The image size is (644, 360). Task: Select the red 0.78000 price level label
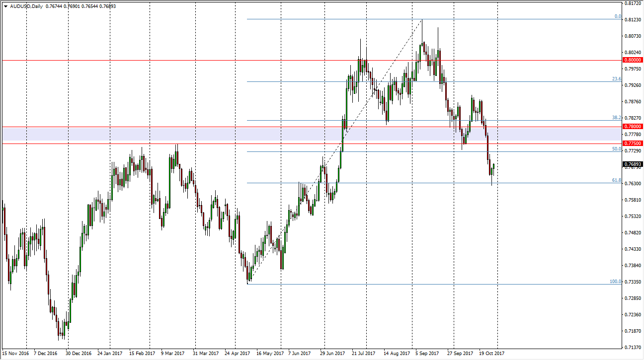pos(632,127)
